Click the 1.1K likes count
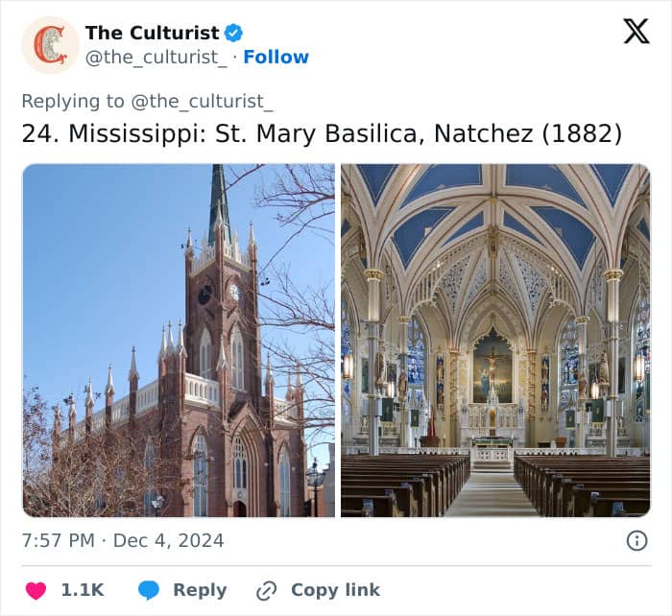The height and width of the screenshot is (616, 672). (83, 590)
